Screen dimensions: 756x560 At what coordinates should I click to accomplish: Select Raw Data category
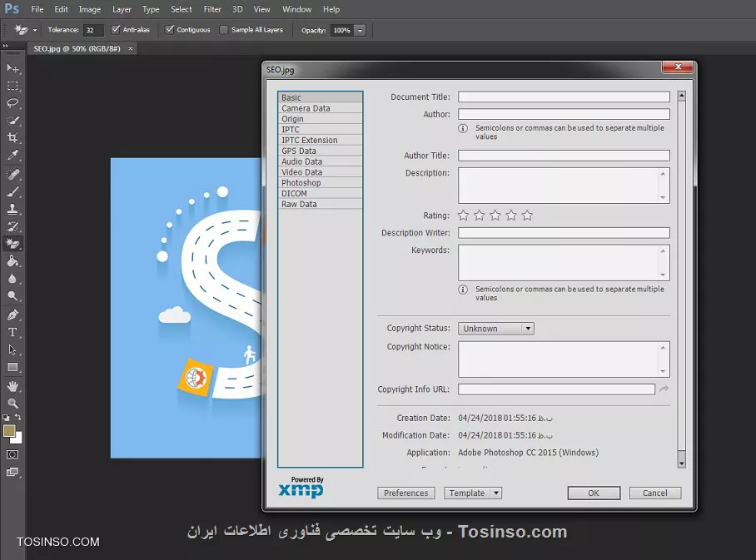(x=321, y=204)
